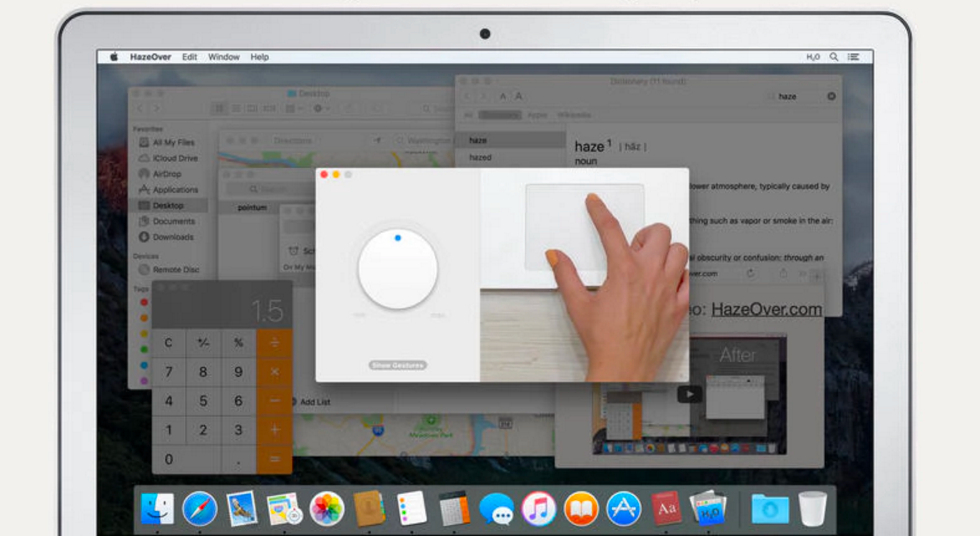Go back in Finder window
This screenshot has width=980, height=541.
[x=141, y=108]
